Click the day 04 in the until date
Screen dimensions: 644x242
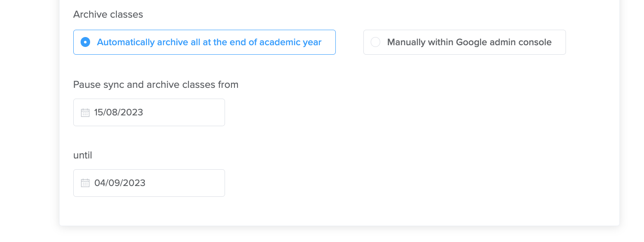tap(100, 183)
